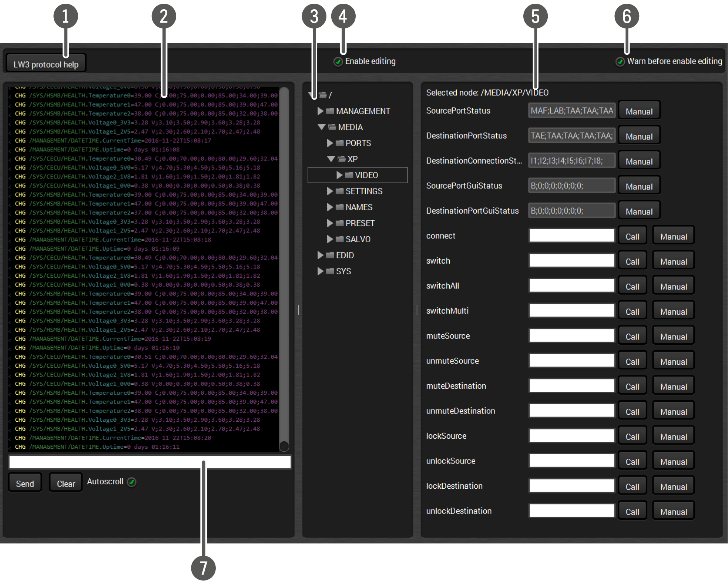
Task: Select the EDID tree node label
Action: 345,255
